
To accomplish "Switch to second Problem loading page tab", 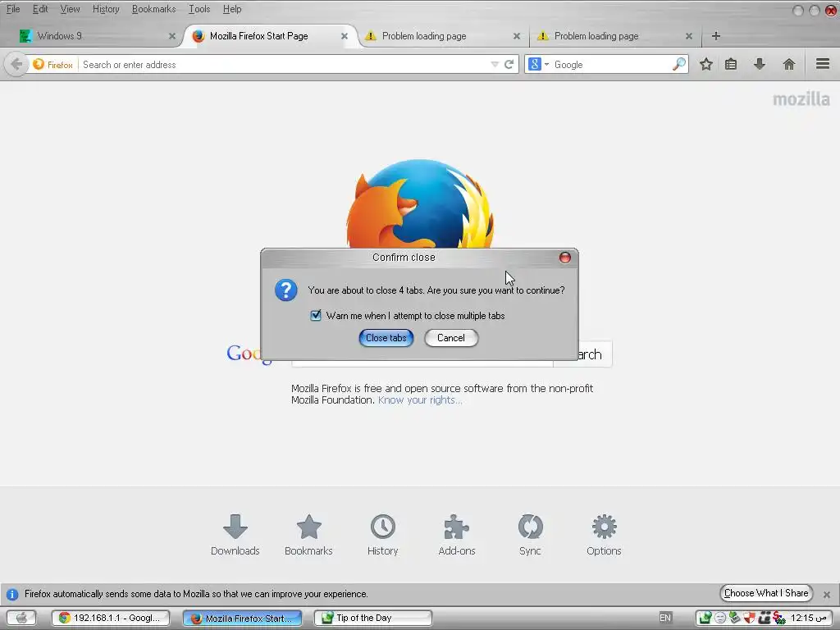I will click(615, 36).
